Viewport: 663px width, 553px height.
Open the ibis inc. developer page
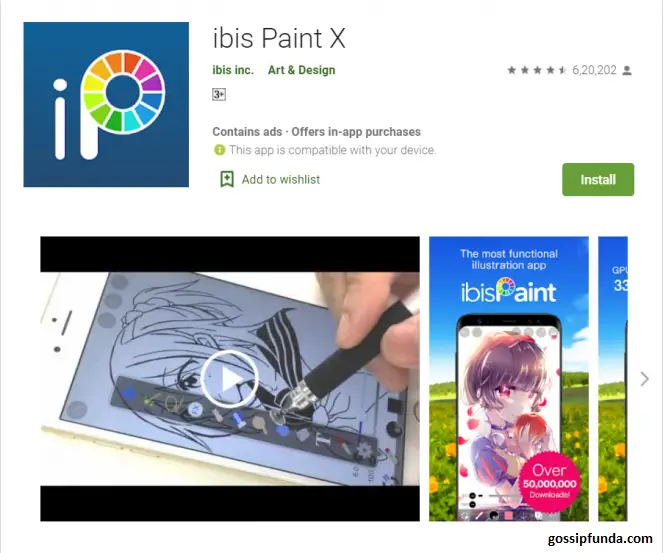233,70
